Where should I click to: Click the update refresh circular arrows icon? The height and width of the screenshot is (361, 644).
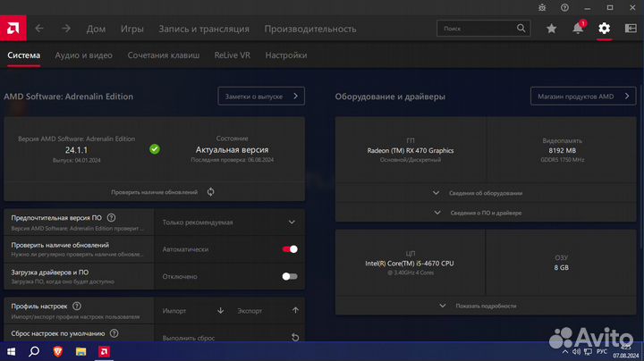210,191
